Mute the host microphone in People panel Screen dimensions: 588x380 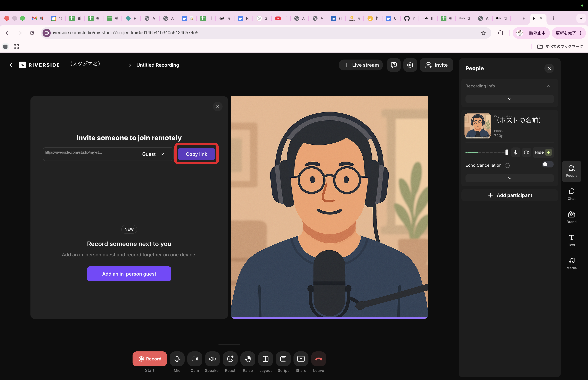click(516, 152)
